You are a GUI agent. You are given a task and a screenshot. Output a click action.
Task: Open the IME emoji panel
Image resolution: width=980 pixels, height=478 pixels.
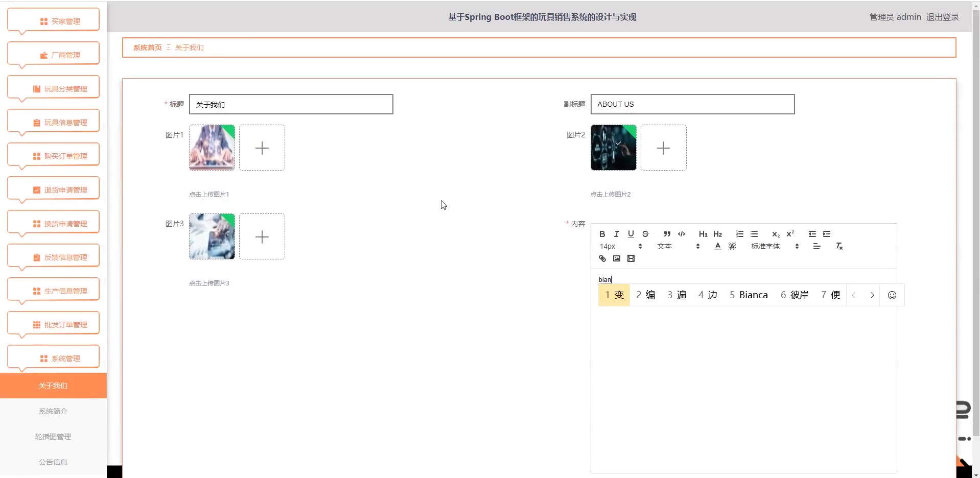click(x=892, y=295)
